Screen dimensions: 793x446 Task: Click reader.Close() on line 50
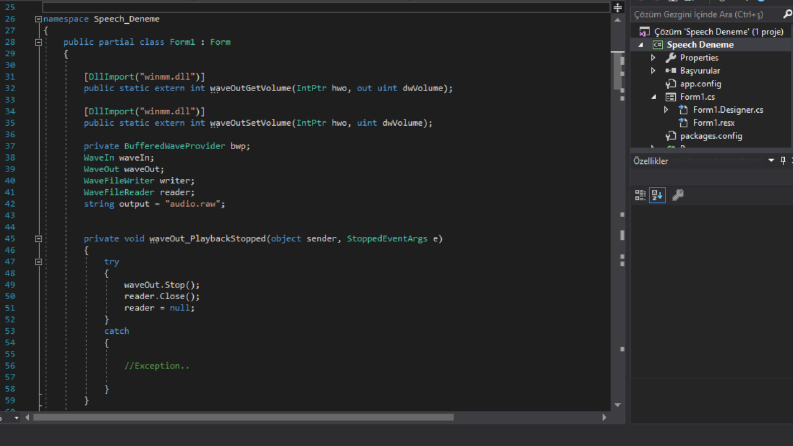coord(162,297)
